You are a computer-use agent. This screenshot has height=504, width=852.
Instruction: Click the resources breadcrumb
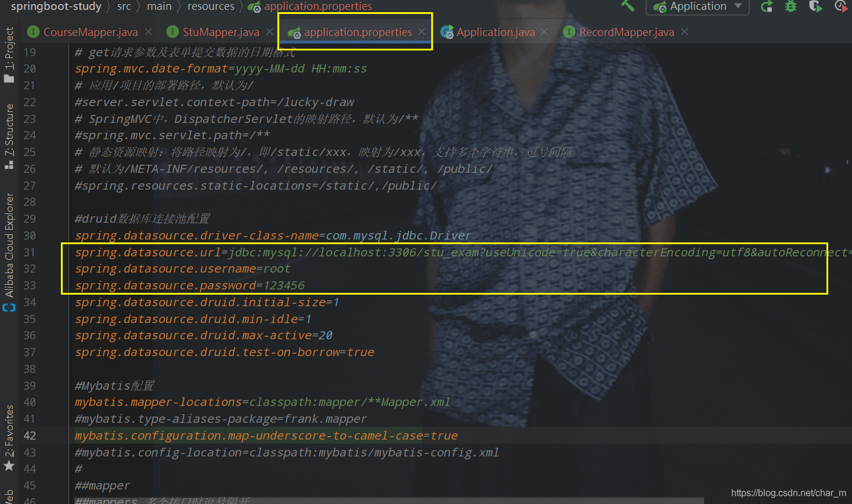tap(211, 6)
